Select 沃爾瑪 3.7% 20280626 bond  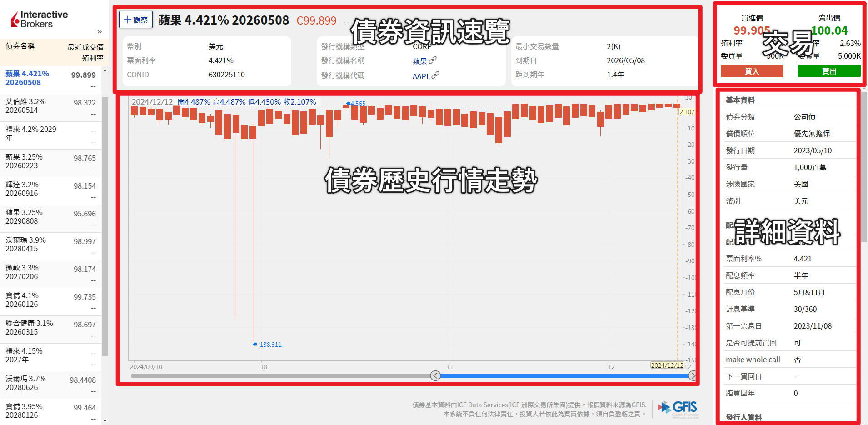(x=50, y=385)
